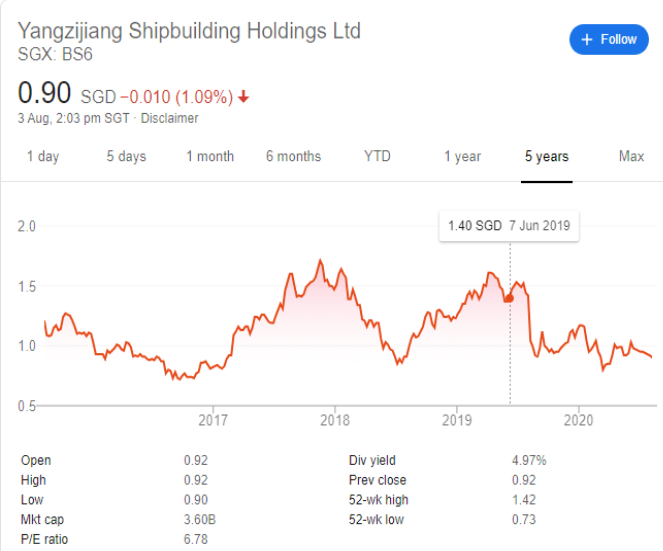This screenshot has width=663, height=551.
Task: Choose the 1 year range tab
Action: click(462, 156)
